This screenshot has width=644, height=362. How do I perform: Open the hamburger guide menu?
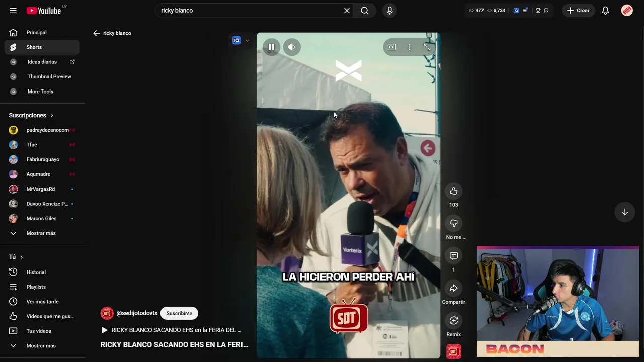pyautogui.click(x=13, y=10)
